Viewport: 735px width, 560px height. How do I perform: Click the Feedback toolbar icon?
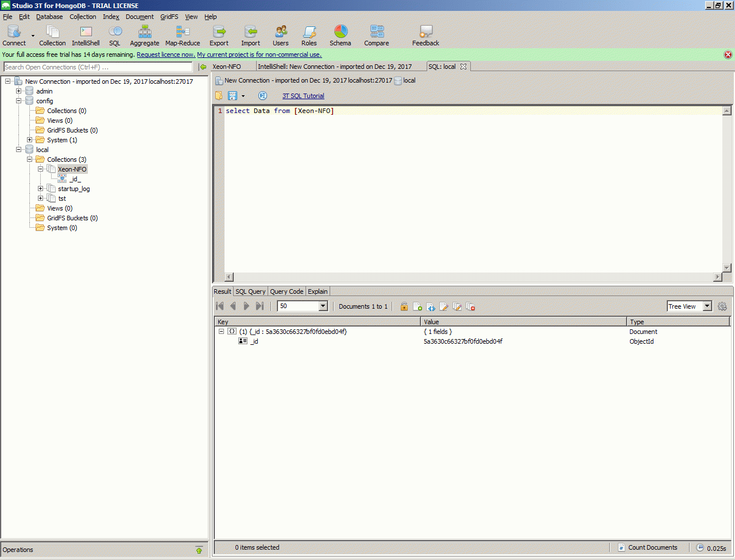tap(425, 35)
